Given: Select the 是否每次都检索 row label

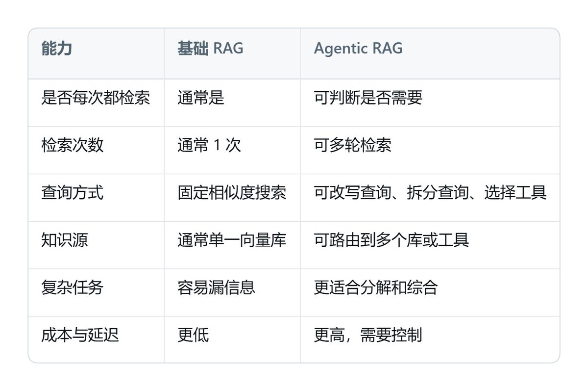Looking at the screenshot, I should tap(96, 98).
